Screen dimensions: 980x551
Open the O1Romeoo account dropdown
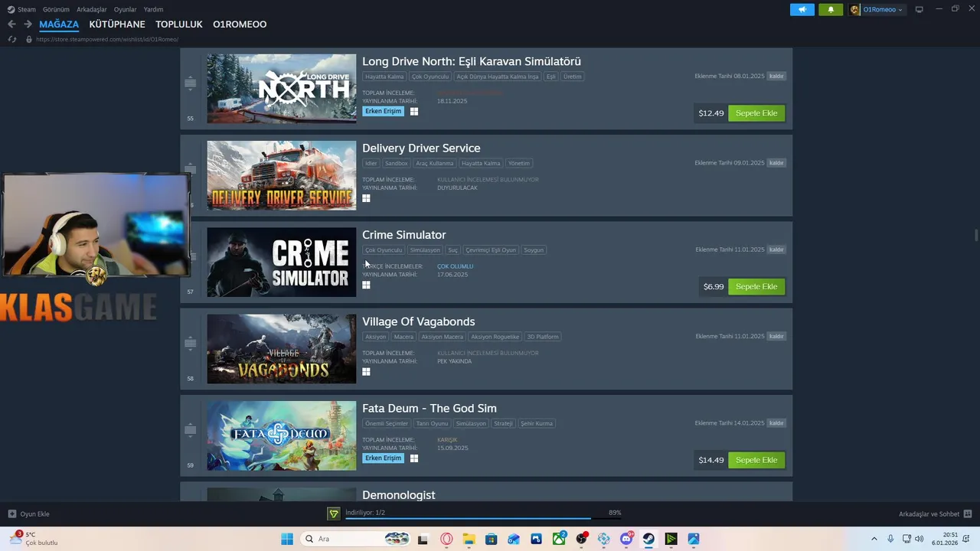877,9
